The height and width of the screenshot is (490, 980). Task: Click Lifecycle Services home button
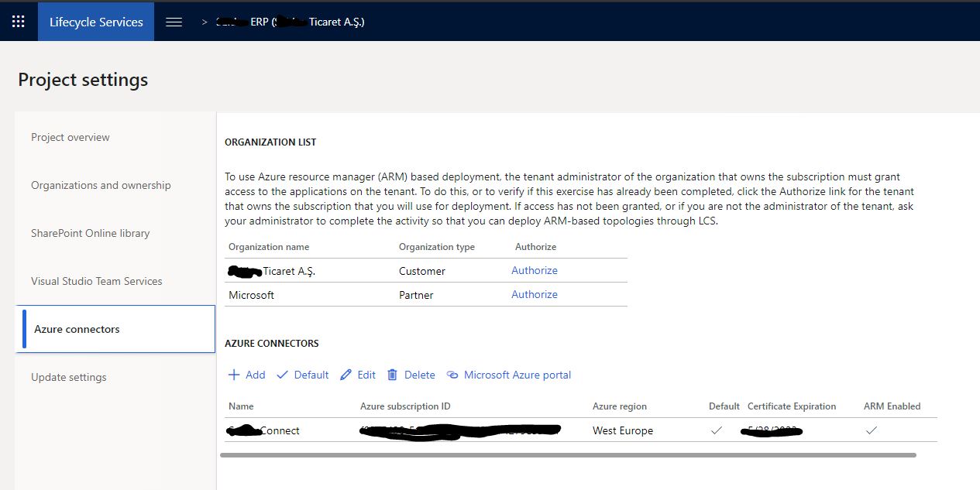click(x=96, y=22)
